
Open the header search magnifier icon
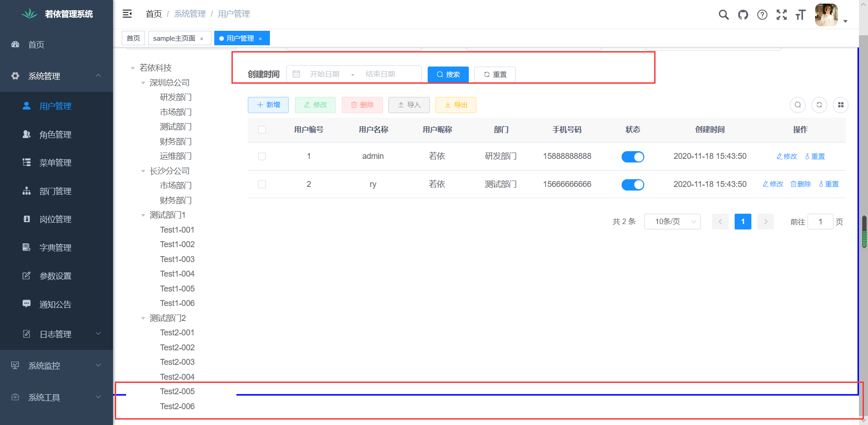[x=723, y=15]
